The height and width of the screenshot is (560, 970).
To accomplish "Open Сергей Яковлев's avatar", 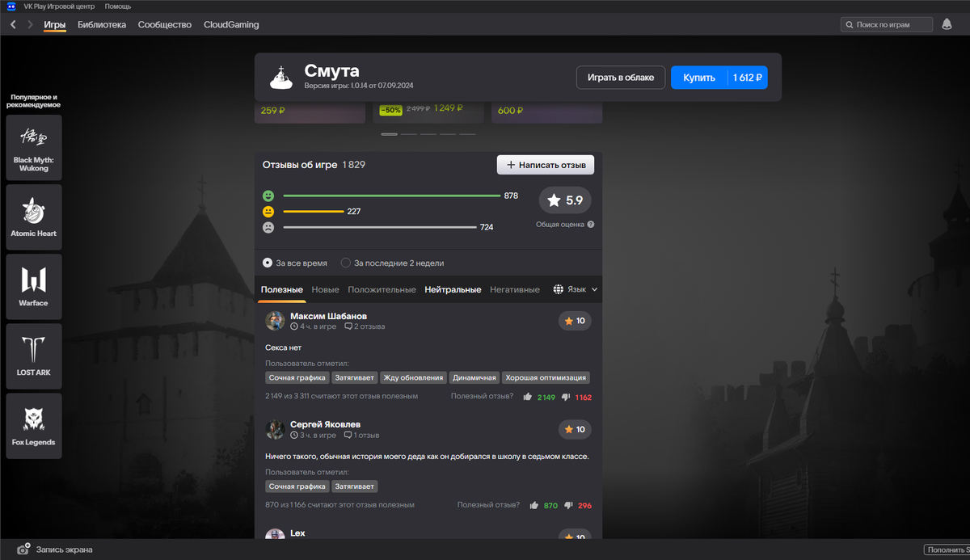I will pos(275,429).
